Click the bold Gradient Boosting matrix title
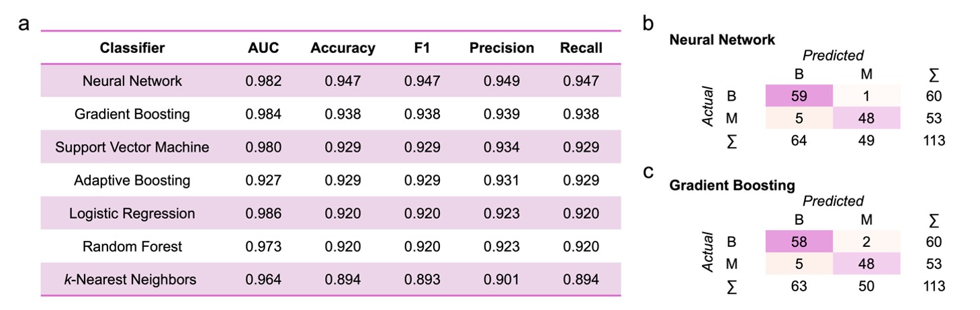Viewport: 980px width, 310px height. [x=732, y=185]
